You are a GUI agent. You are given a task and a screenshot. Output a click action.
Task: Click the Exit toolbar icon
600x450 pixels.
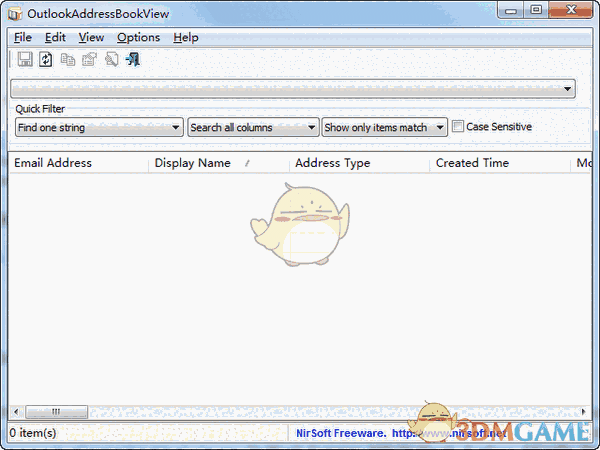pyautogui.click(x=133, y=60)
